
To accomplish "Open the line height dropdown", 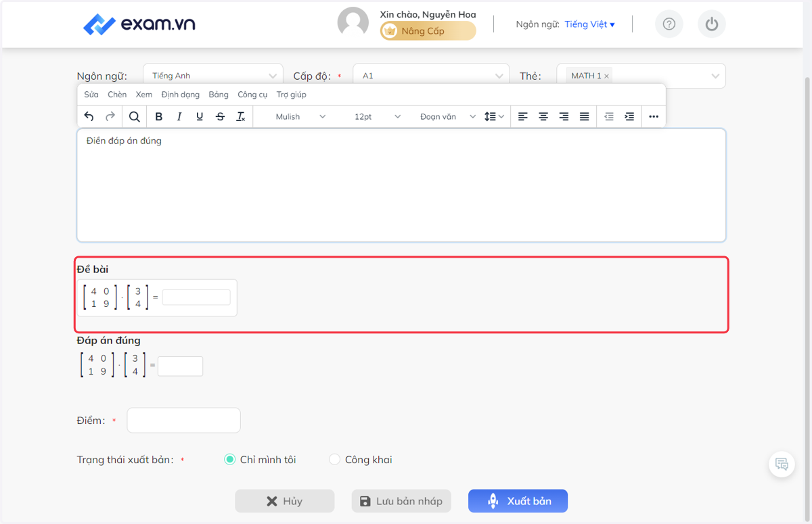I will pyautogui.click(x=495, y=117).
